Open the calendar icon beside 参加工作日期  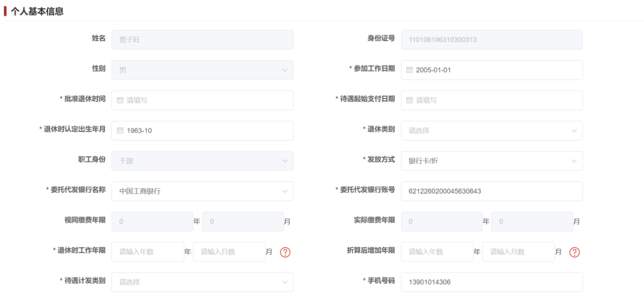tap(410, 70)
